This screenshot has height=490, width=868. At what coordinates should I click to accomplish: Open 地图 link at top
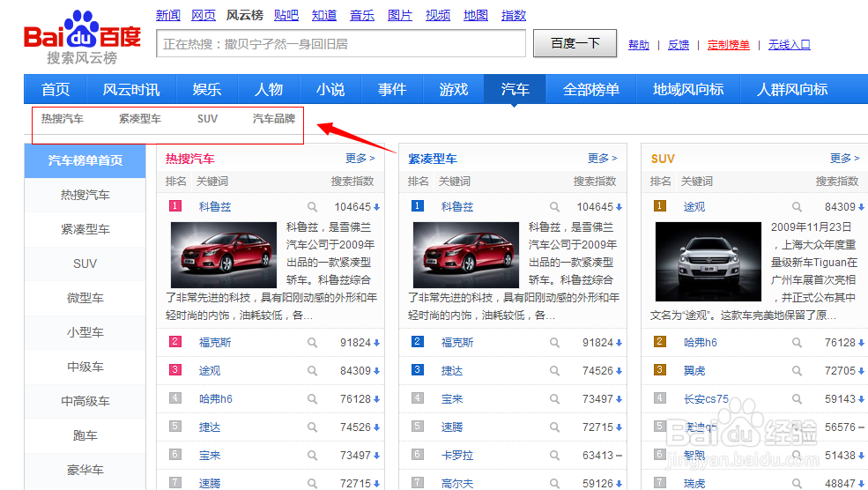(476, 15)
